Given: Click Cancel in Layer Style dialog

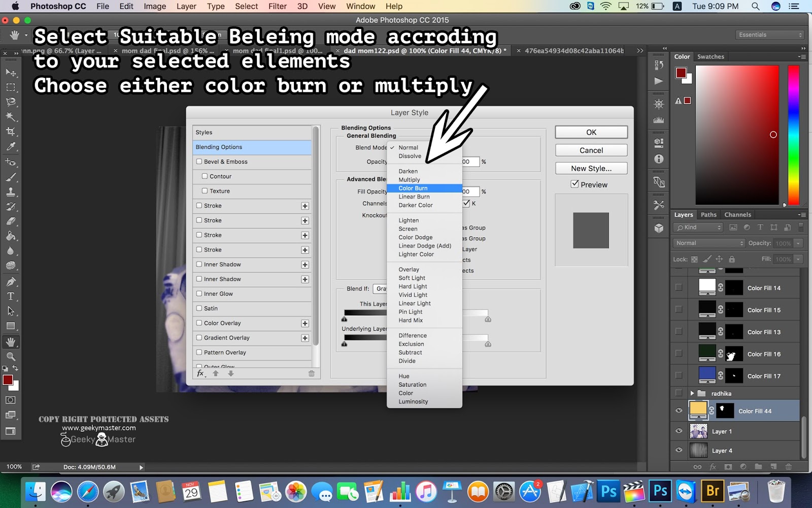Looking at the screenshot, I should coord(591,150).
